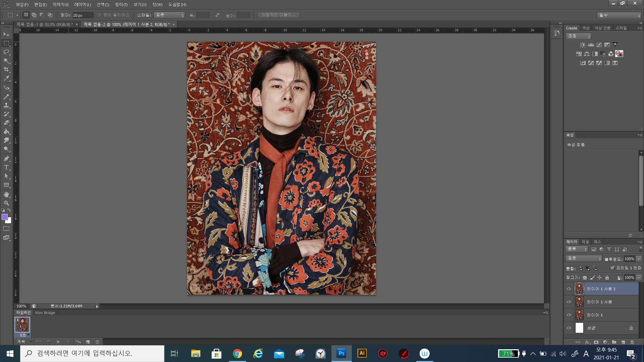The image size is (644, 362).
Task: Click the purple foreground color swatch
Action: (x=5, y=217)
